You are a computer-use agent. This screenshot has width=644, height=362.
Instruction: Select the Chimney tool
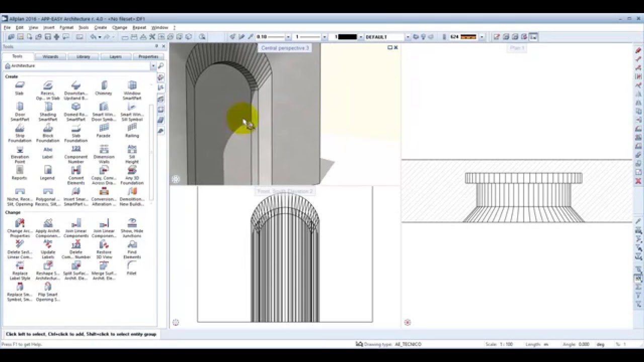pyautogui.click(x=104, y=87)
